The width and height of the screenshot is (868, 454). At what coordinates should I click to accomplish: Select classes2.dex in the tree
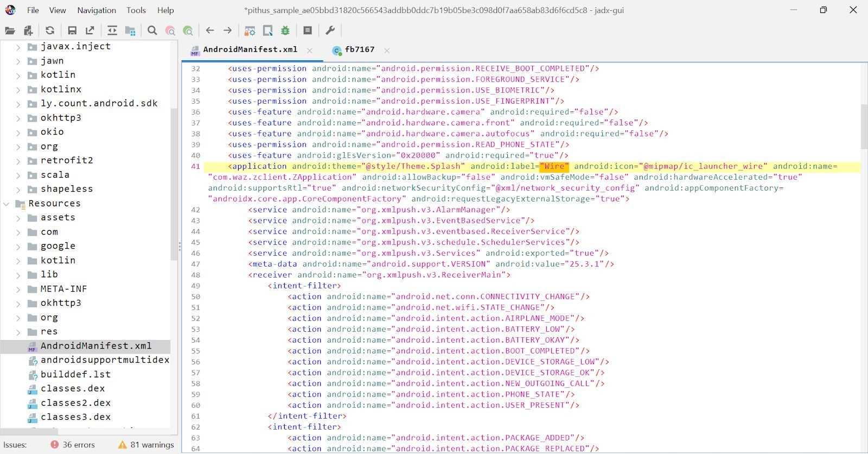pyautogui.click(x=75, y=403)
